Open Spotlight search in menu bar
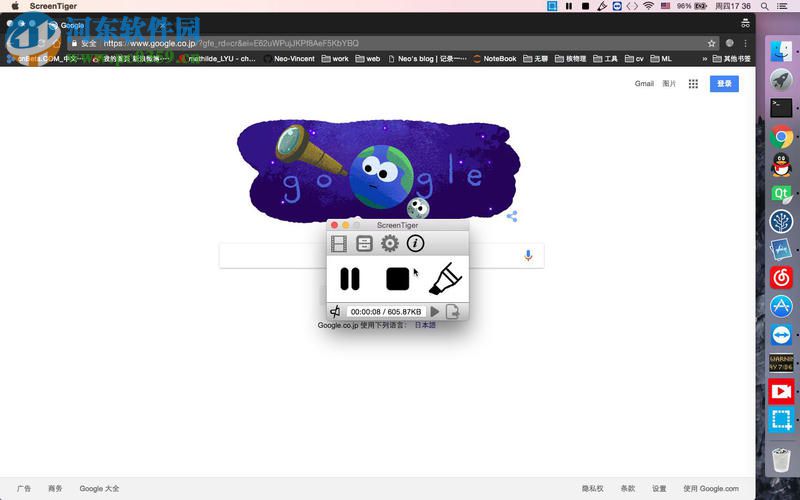The image size is (800, 500). click(764, 6)
